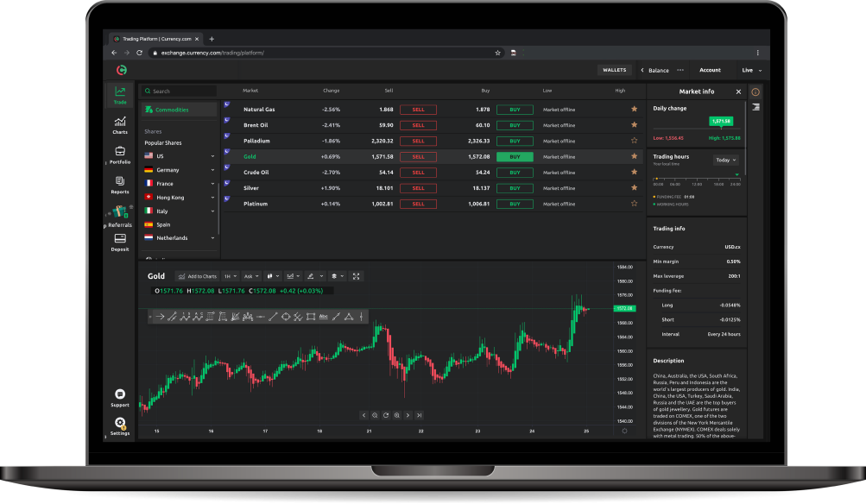Screen dimensions: 866x504
Task: Select the Commodities category
Action: [x=171, y=110]
